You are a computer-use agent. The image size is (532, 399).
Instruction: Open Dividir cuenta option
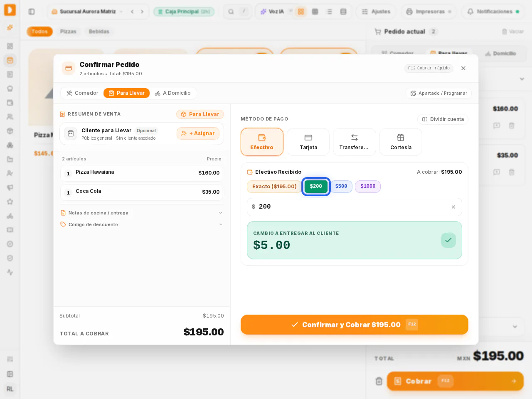(443, 119)
